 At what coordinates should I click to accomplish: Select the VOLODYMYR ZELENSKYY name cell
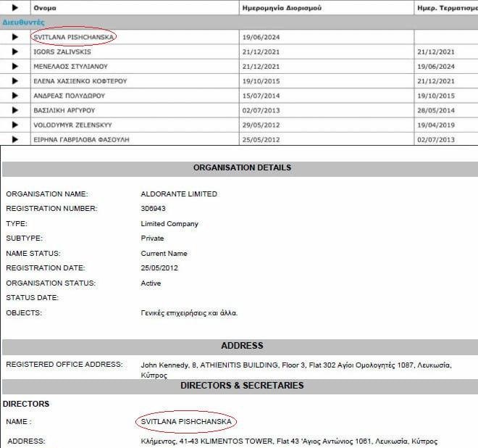pyautogui.click(x=72, y=125)
